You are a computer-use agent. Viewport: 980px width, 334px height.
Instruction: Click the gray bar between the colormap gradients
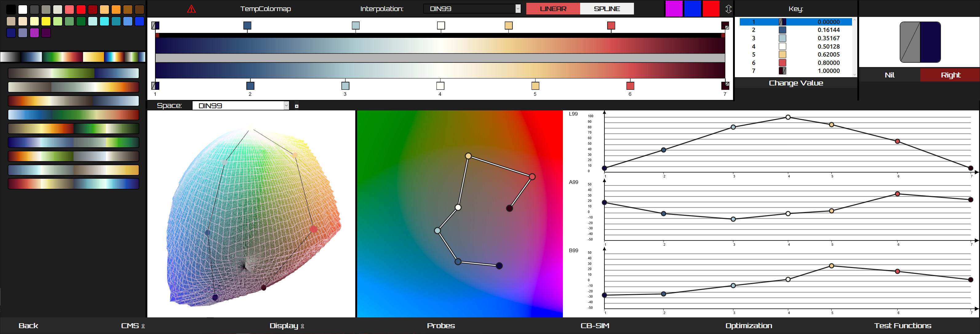[x=440, y=58]
